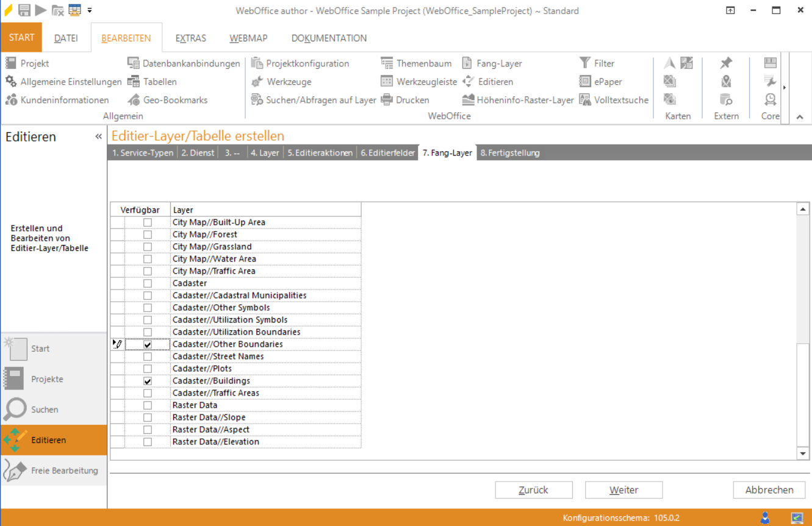Check the City Map//Forest checkbox

coord(148,235)
